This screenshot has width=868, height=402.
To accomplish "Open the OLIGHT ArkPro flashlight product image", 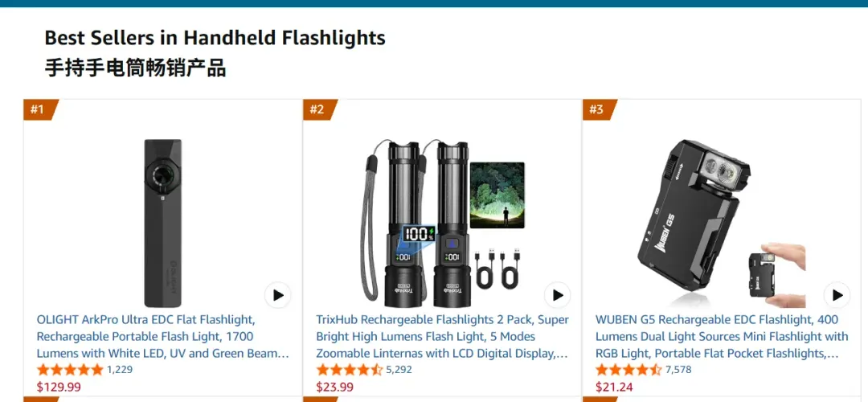I will point(162,224).
